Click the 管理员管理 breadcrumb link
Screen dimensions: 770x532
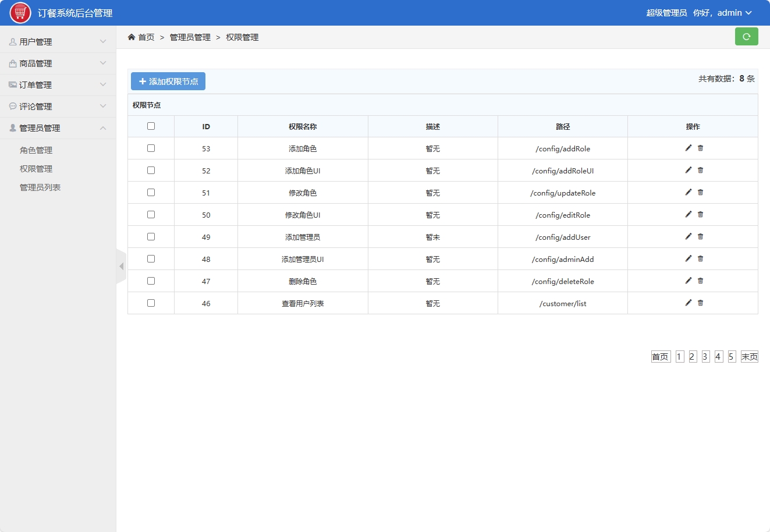point(190,37)
